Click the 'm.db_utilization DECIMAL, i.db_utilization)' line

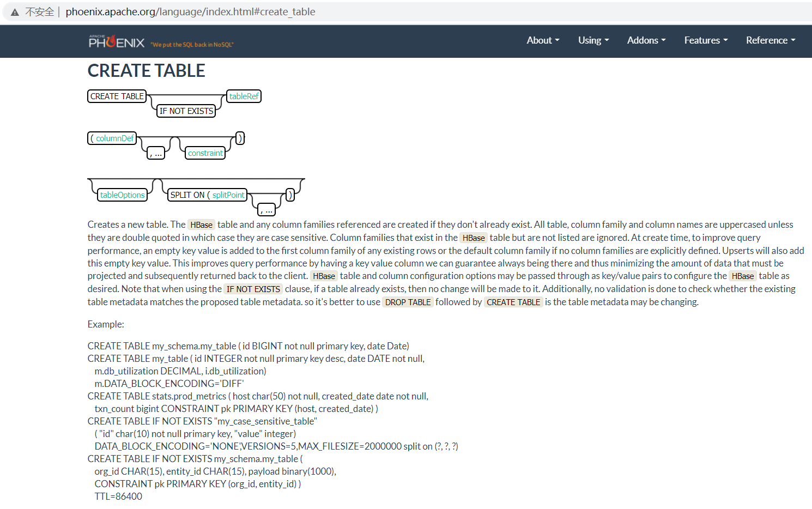[180, 371]
